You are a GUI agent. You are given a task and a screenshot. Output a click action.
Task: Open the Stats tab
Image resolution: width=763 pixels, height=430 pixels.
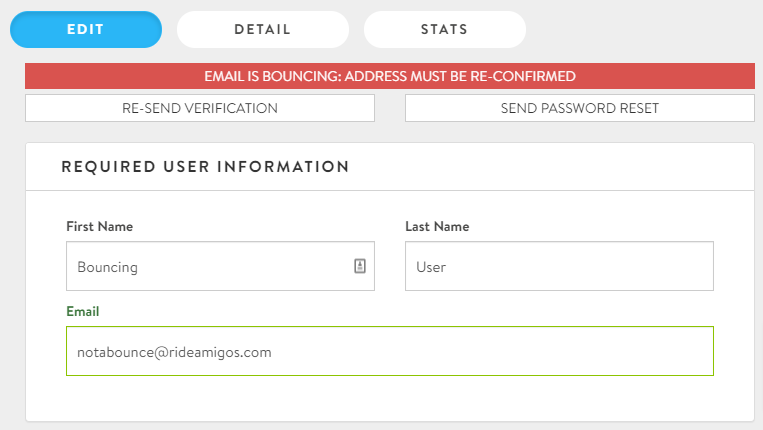[x=444, y=30]
